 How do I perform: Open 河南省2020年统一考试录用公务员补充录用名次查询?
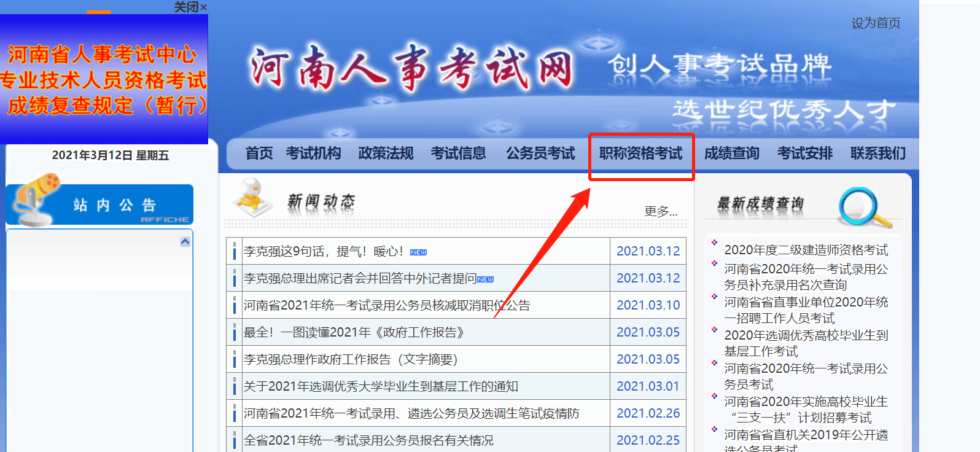[x=806, y=277]
